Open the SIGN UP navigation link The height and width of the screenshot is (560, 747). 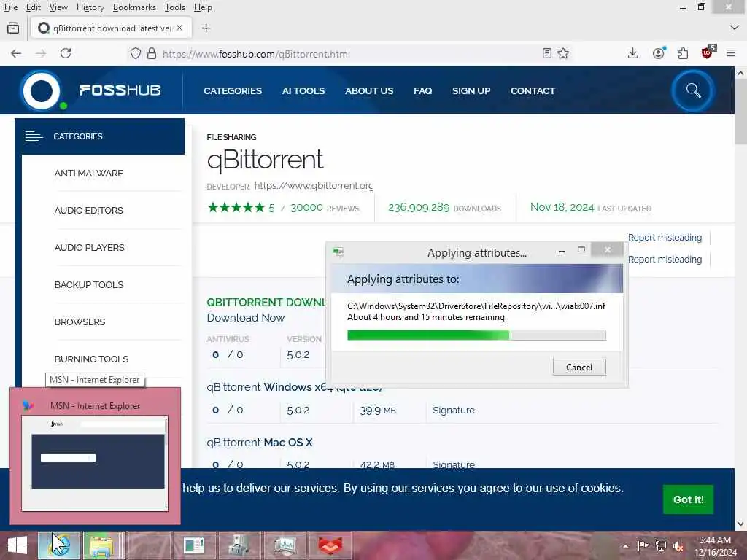click(x=471, y=90)
